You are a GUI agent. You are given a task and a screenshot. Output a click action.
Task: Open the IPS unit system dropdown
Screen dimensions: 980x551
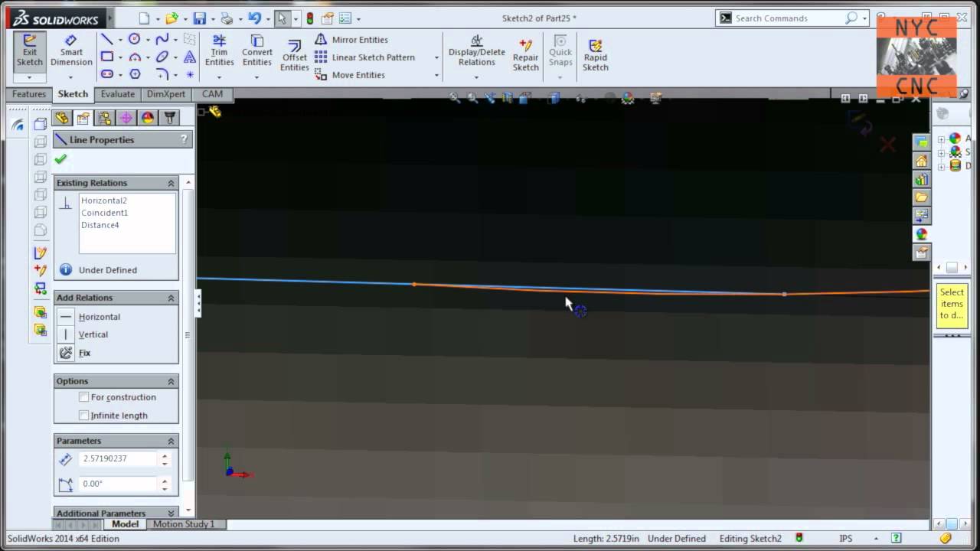click(x=877, y=539)
